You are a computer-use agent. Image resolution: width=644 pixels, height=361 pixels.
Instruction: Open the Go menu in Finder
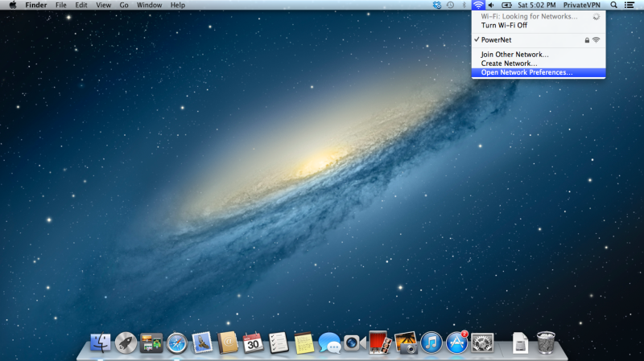pos(124,5)
